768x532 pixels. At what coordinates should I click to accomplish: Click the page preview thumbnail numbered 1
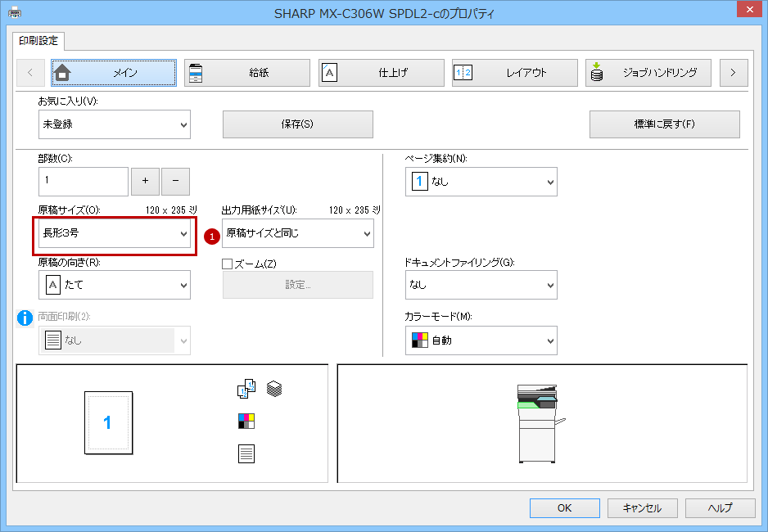(x=108, y=423)
